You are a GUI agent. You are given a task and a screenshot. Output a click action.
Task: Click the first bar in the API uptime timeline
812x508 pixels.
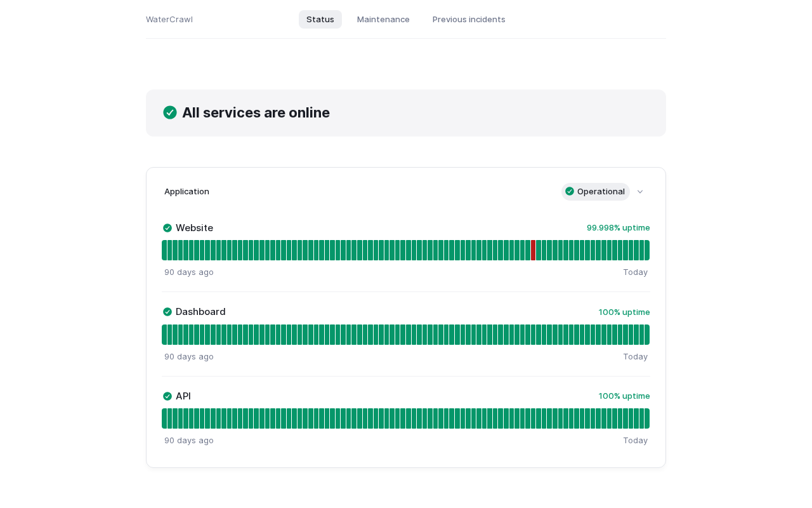(164, 418)
